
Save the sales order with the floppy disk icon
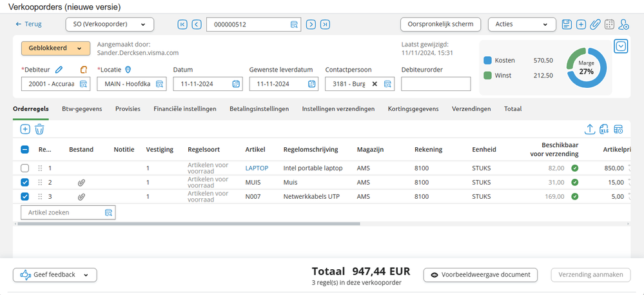(567, 25)
